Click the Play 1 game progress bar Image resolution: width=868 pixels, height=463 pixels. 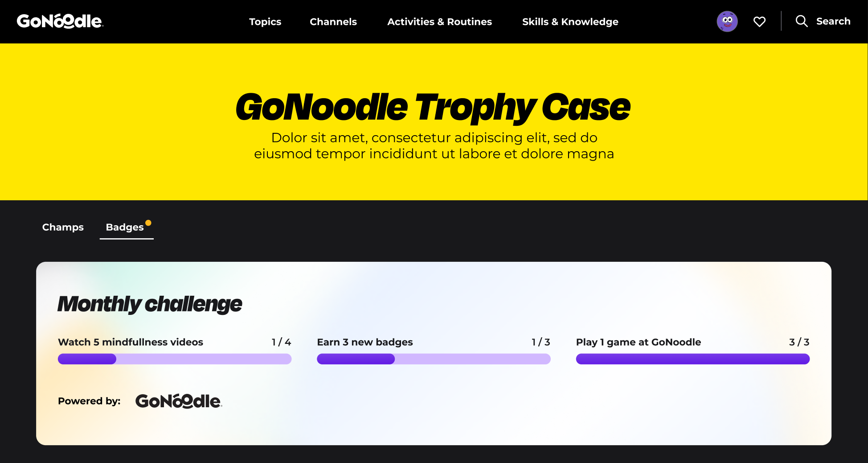(692, 359)
